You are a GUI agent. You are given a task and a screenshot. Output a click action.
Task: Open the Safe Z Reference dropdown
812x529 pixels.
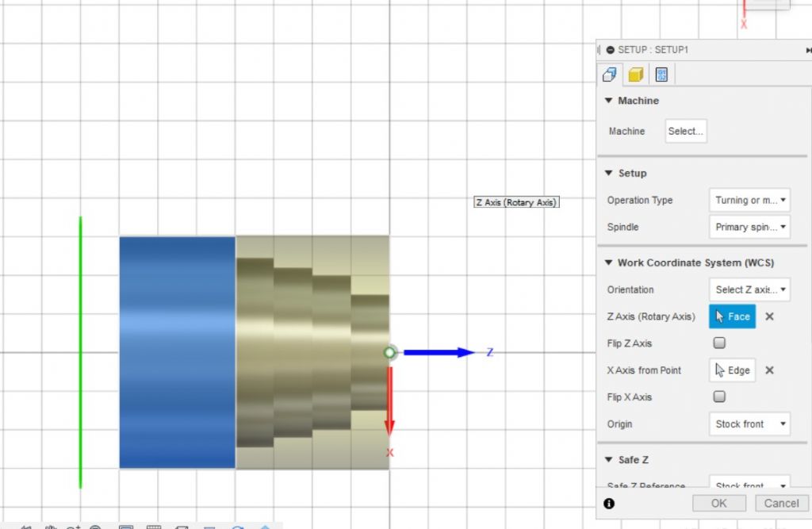click(x=749, y=482)
